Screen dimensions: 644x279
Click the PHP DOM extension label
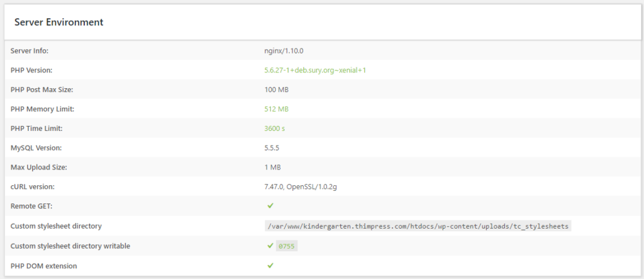click(44, 266)
